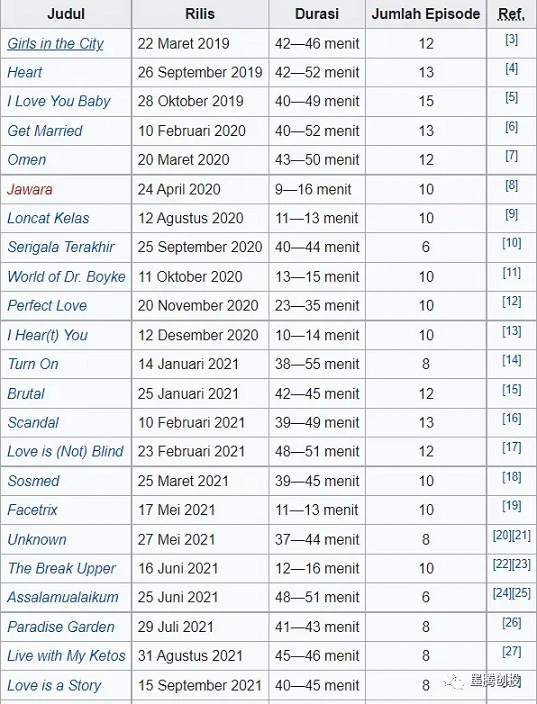Click citation [21] in Unknown row
Viewport: 537px width, 704px height.
tap(521, 535)
